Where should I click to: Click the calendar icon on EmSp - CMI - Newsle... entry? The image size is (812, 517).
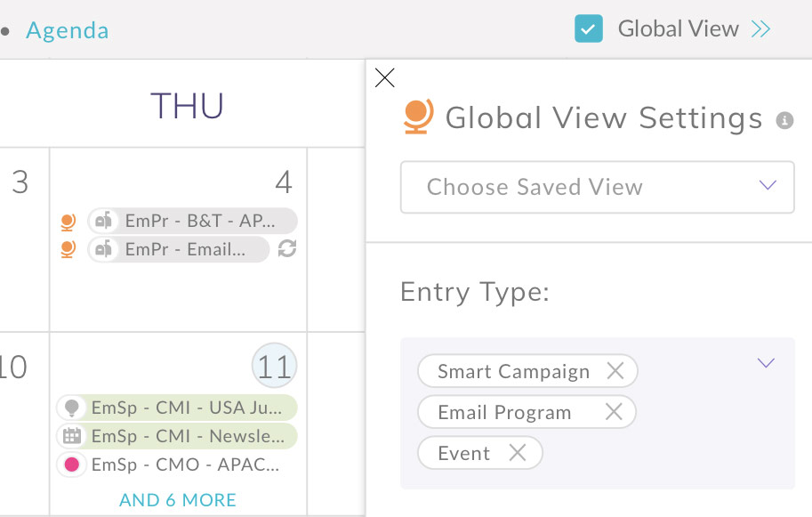[72, 437]
